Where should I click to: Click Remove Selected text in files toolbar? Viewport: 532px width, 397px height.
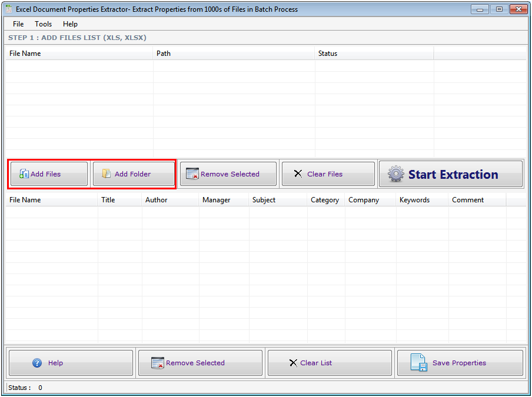pyautogui.click(x=230, y=174)
